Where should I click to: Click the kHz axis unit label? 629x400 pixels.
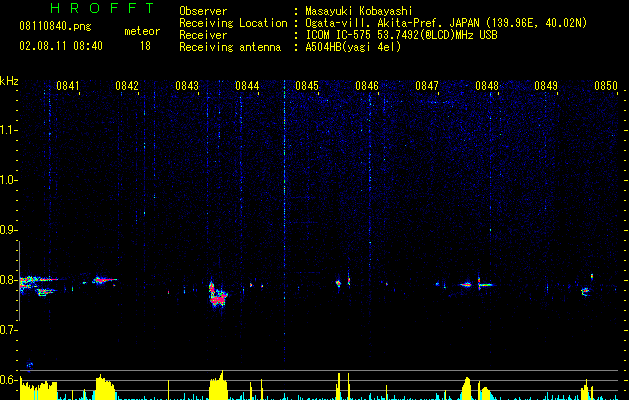(9, 81)
